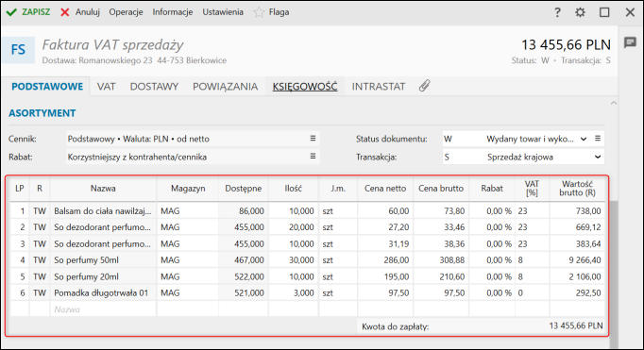Maximize the invoice window
The height and width of the screenshot is (350, 644).
click(604, 12)
